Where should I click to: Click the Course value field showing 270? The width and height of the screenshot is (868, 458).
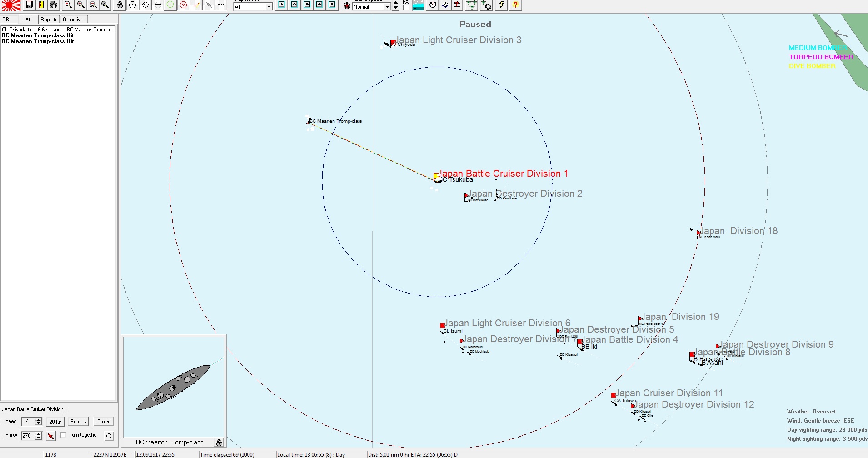28,436
